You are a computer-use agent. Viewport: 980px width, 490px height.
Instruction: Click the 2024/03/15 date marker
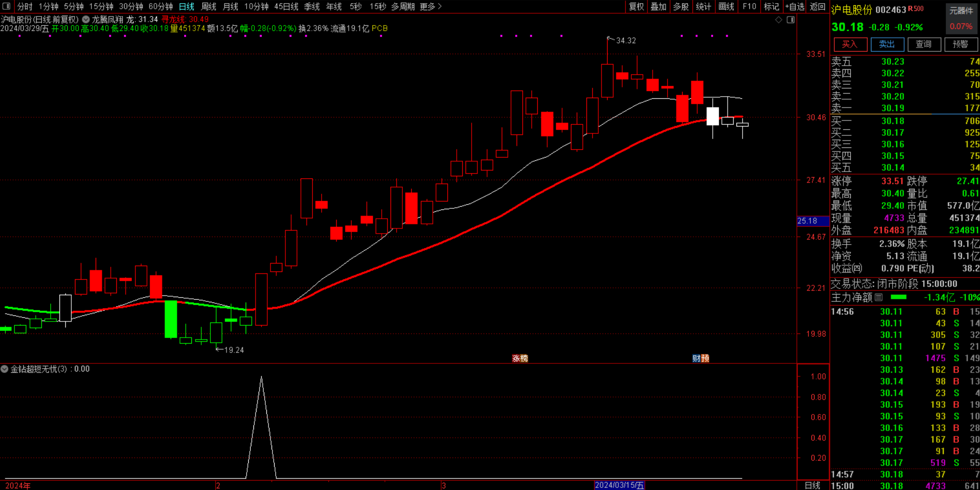tap(620, 485)
